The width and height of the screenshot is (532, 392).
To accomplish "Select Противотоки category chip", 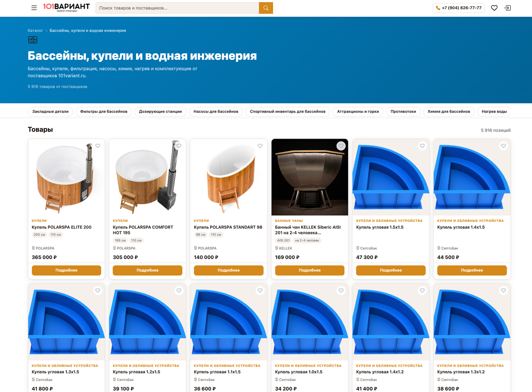I will [403, 112].
